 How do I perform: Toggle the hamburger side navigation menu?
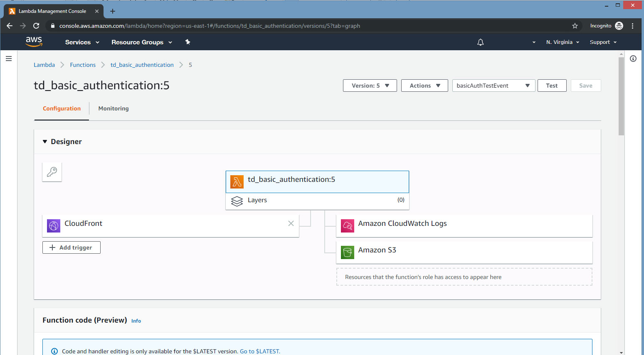(8, 59)
